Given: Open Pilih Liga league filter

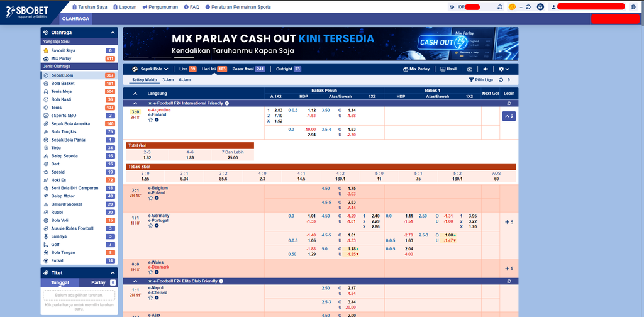Looking at the screenshot, I should pyautogui.click(x=481, y=80).
